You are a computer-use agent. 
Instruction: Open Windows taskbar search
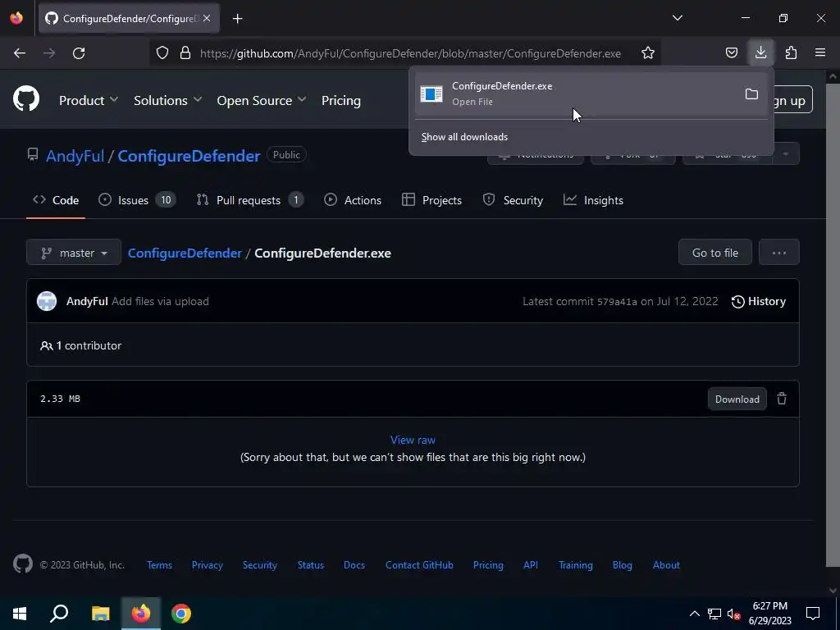click(x=59, y=613)
